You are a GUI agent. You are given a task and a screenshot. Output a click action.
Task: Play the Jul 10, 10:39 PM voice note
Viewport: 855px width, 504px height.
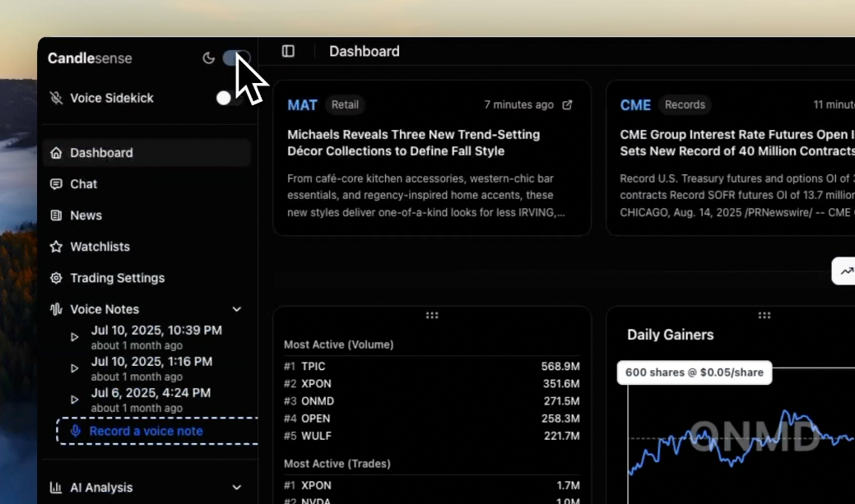point(75,337)
